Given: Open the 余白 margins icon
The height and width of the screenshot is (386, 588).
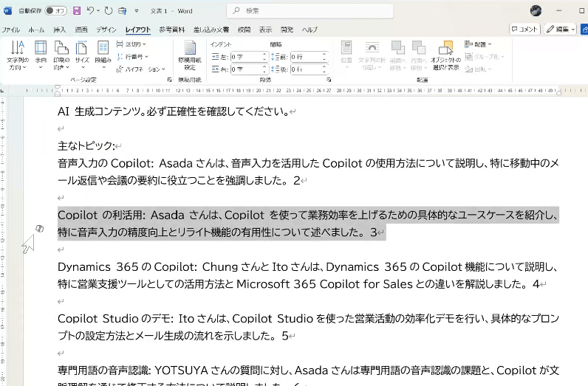Looking at the screenshot, I should pos(41,55).
